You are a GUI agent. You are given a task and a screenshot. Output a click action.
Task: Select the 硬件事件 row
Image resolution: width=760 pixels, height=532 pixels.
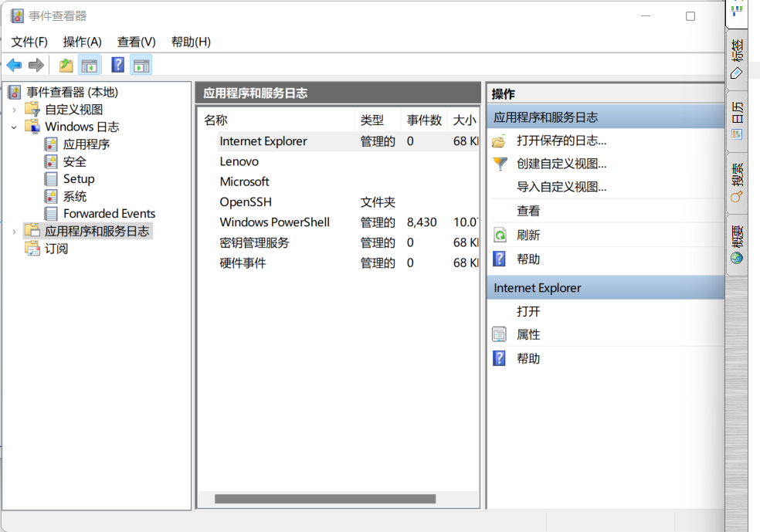[x=348, y=263]
